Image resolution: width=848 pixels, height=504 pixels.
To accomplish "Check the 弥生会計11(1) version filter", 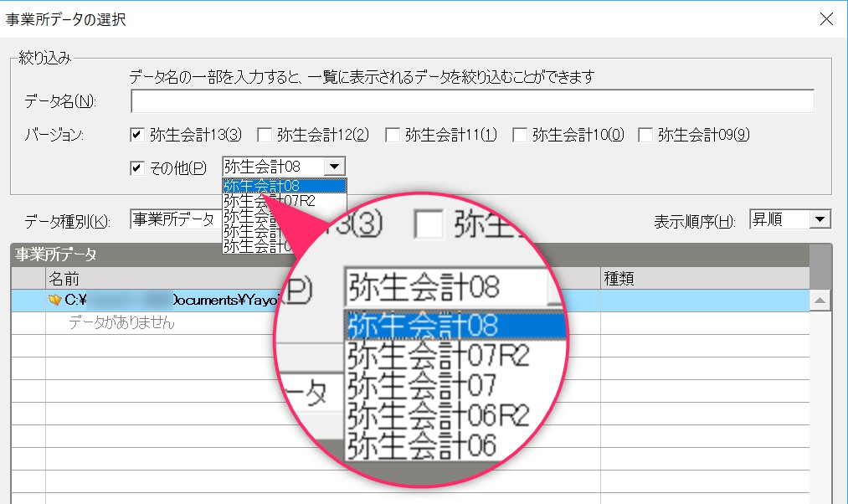I will tap(392, 135).
